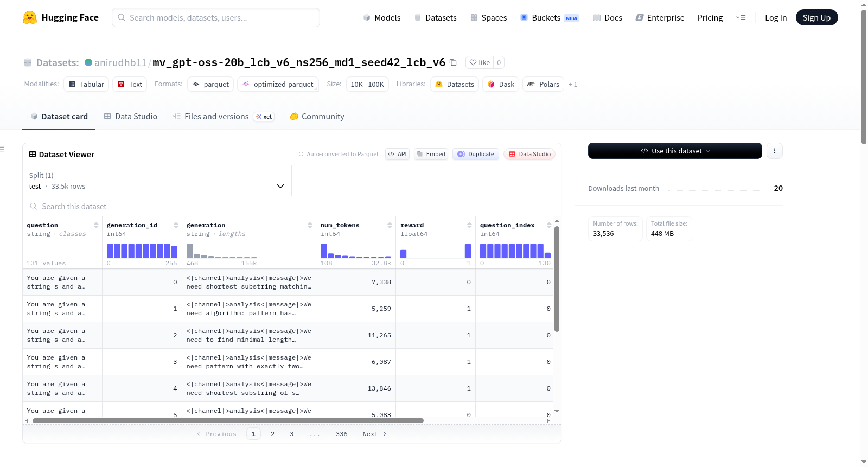Go to Spaces
868x467 pixels.
(x=489, y=17)
